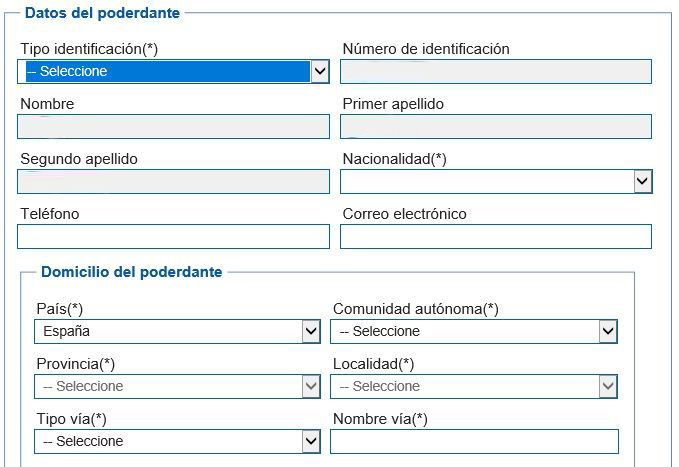
Task: Open the Localidad dropdown
Action: coord(474,386)
